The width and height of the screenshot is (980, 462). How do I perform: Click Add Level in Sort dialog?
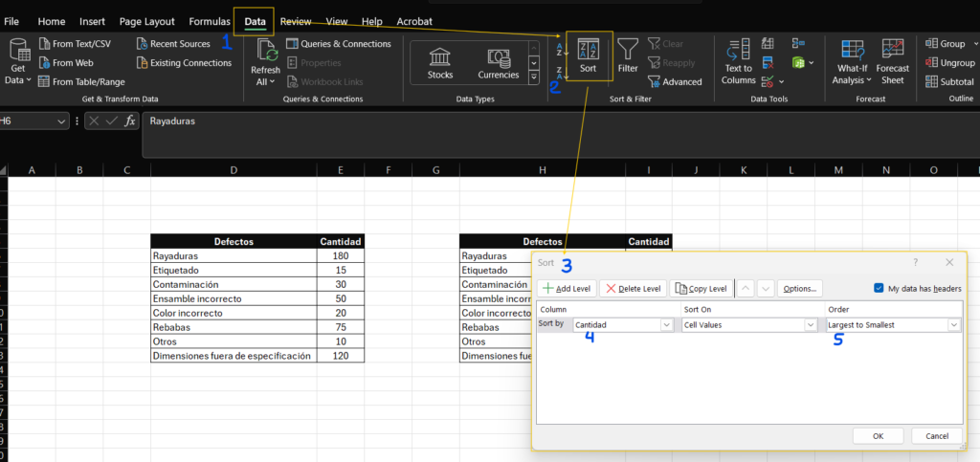[x=567, y=289]
